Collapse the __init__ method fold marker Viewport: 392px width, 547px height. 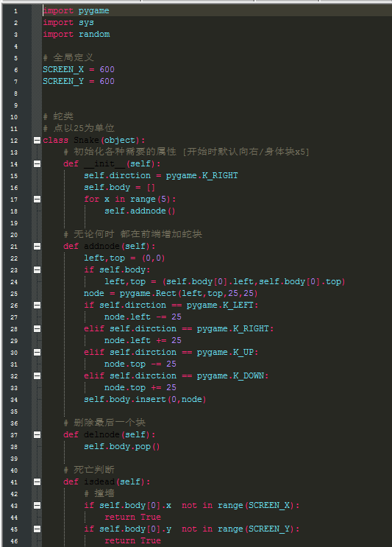click(x=37, y=163)
